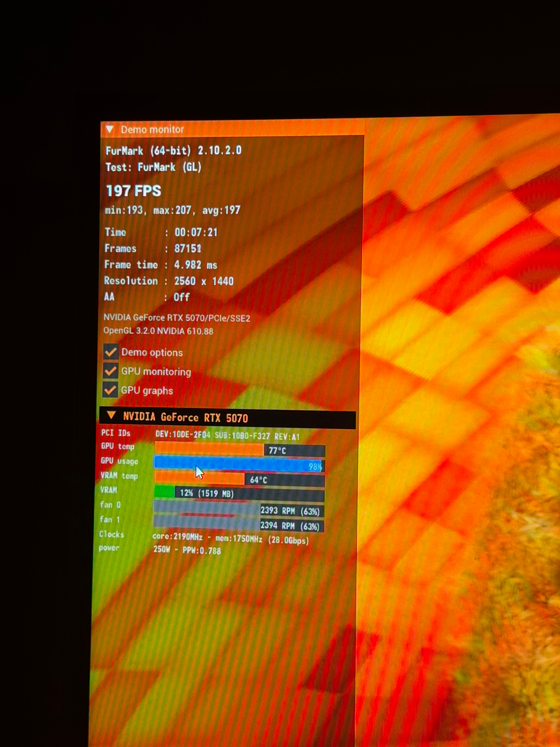Click the "min:193, max:207, avg:197" stats line
Screen dimensions: 560x747
click(172, 210)
